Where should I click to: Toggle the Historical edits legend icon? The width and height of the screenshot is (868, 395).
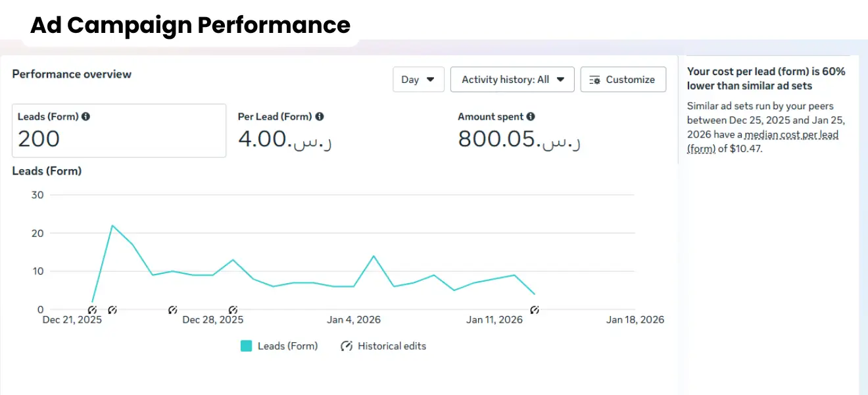pyautogui.click(x=347, y=346)
